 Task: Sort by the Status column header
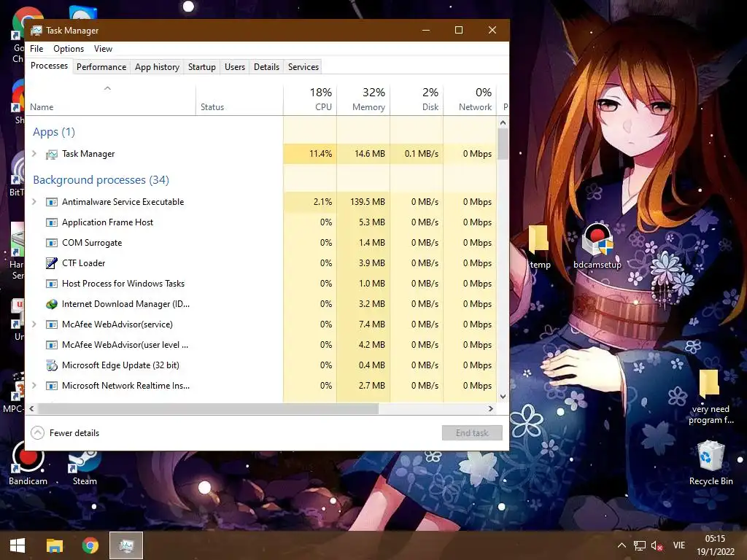coord(239,99)
